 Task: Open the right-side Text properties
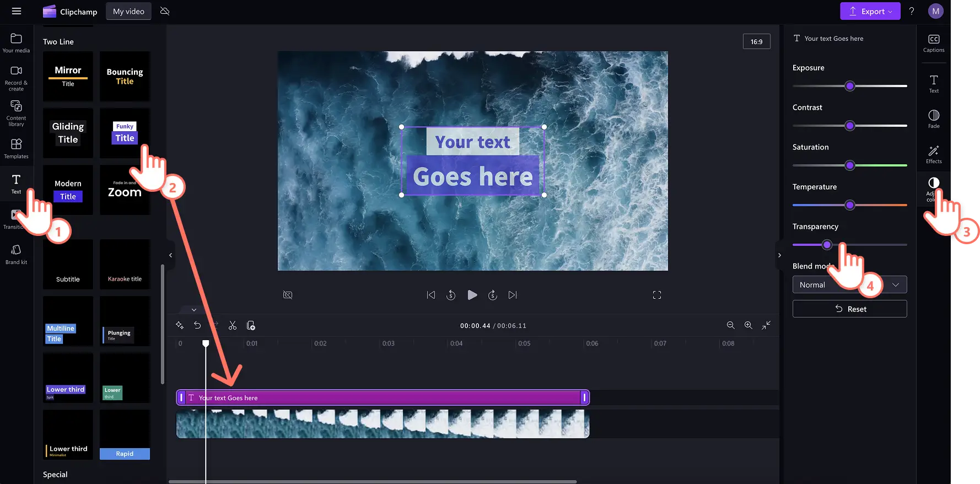click(x=933, y=84)
